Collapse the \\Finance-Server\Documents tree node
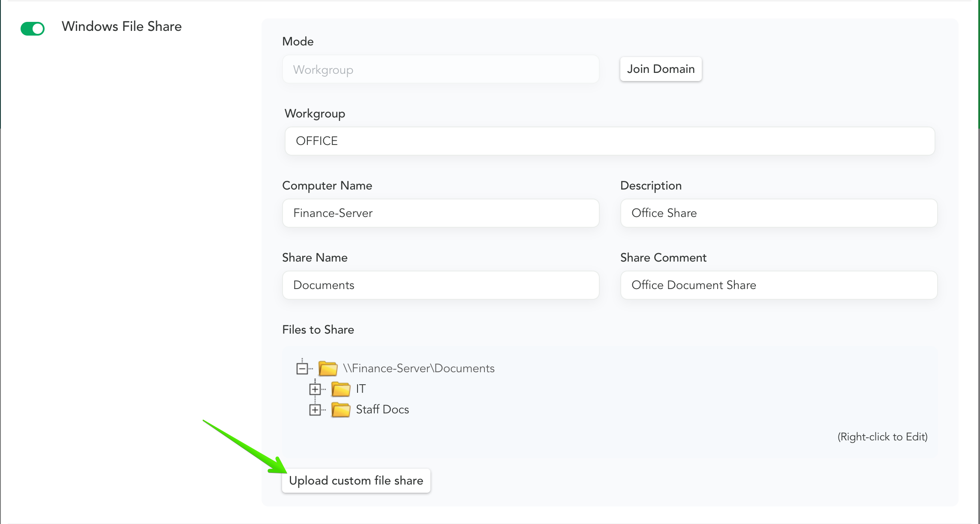This screenshot has width=980, height=524. tap(302, 368)
